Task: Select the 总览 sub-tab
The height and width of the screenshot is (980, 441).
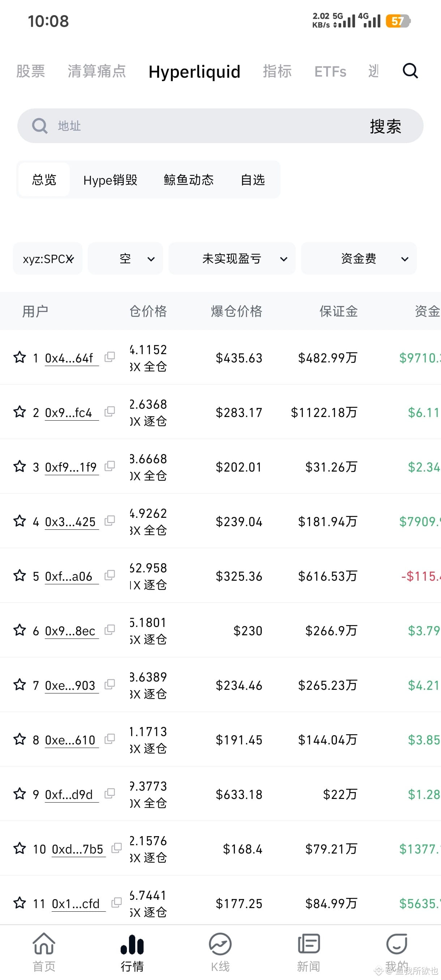Action: pos(44,180)
